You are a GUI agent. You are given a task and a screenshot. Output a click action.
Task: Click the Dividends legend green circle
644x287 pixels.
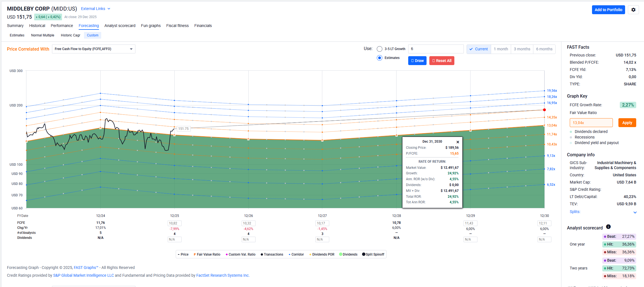tap(341, 254)
